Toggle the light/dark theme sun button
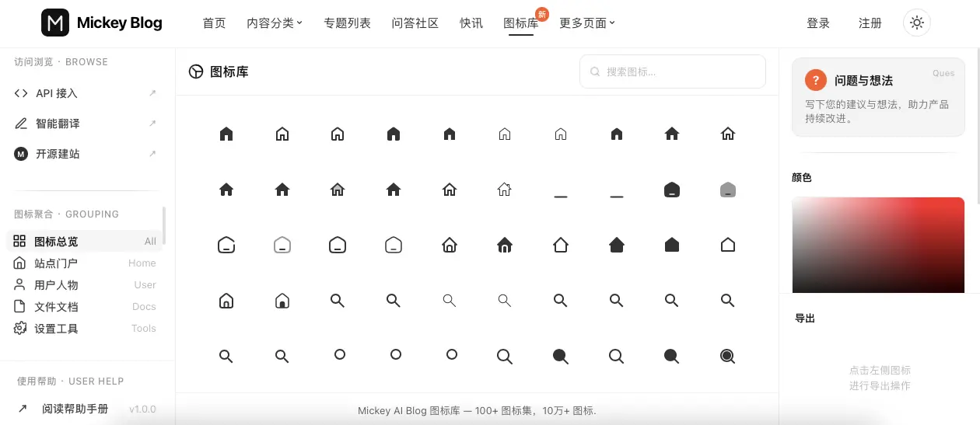 pyautogui.click(x=917, y=23)
